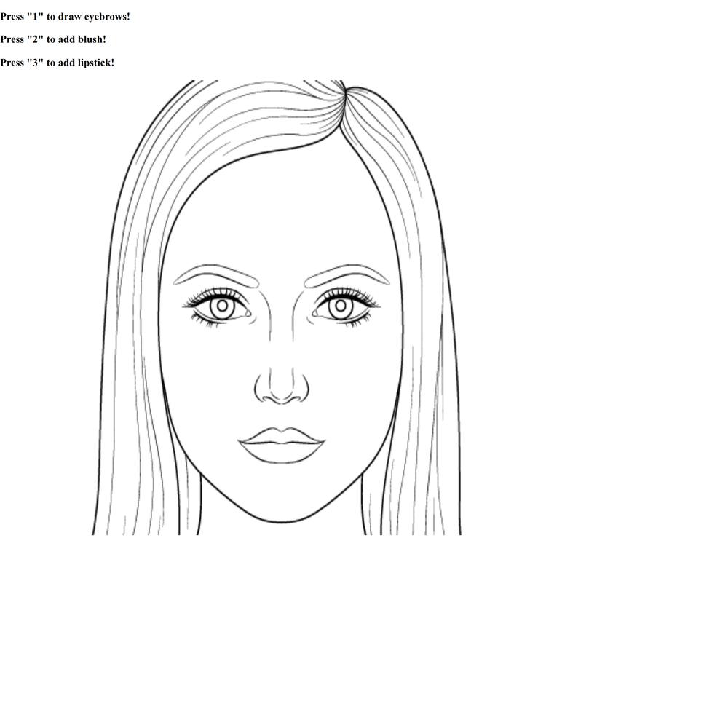Click the 'Press "1" to draw eyebrows!' text
Viewport: 728px width, 728px height.
(x=65, y=17)
